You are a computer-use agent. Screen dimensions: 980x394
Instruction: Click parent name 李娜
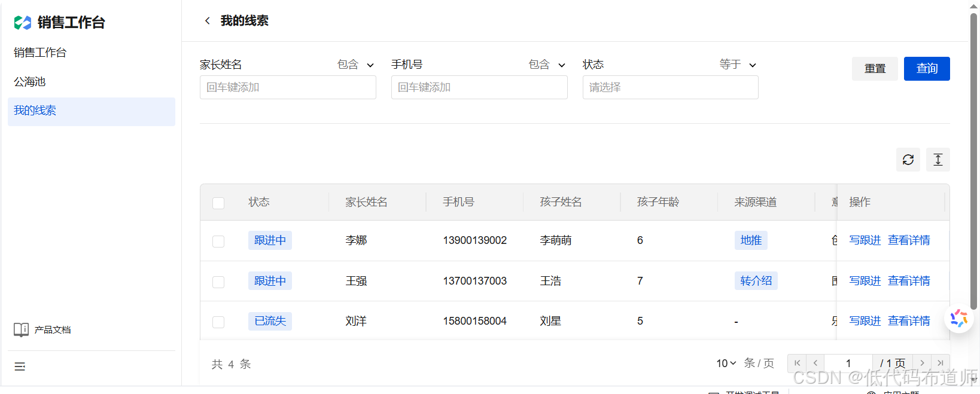[x=356, y=240]
